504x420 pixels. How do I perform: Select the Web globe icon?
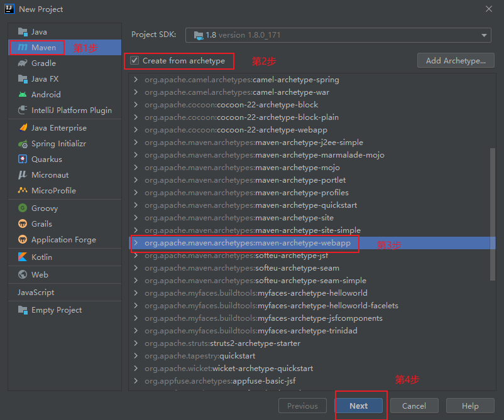tap(23, 275)
